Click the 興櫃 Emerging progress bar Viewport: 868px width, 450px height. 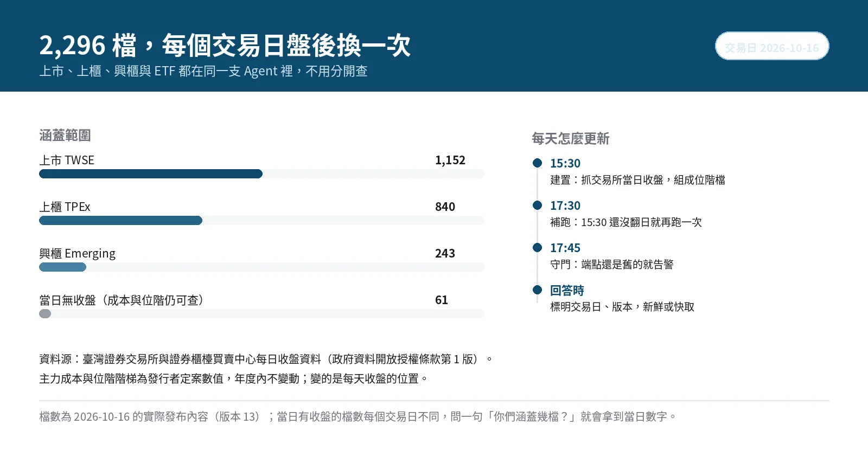(x=261, y=267)
